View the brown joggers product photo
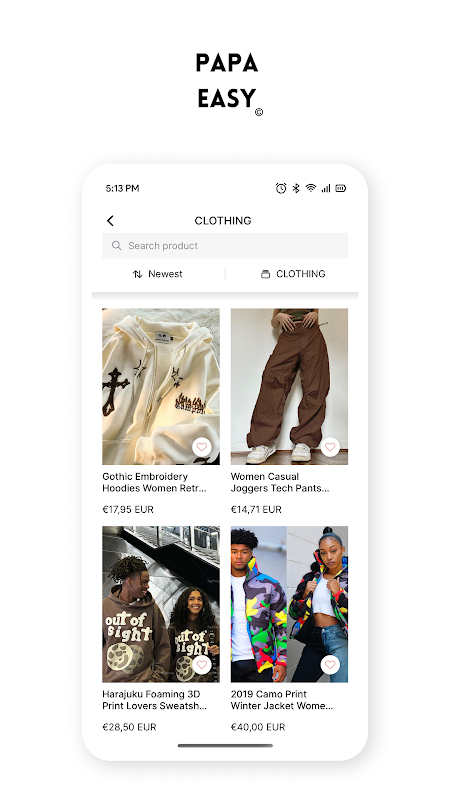Screen dimensions: 450x800 coord(289,386)
